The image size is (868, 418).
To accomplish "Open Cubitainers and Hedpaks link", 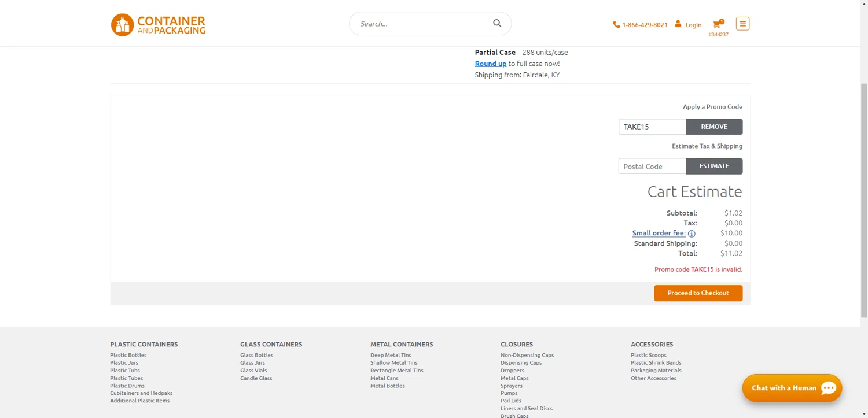I will point(141,393).
